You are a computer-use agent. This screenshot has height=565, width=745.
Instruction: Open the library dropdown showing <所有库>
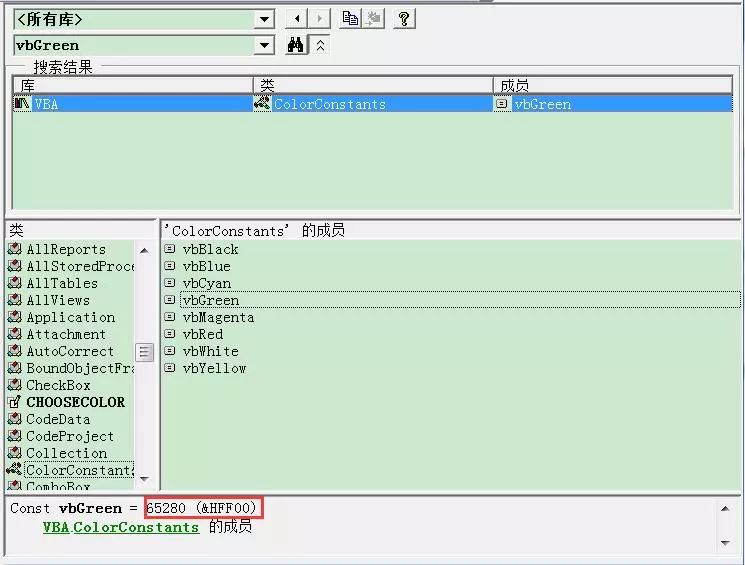pos(264,19)
